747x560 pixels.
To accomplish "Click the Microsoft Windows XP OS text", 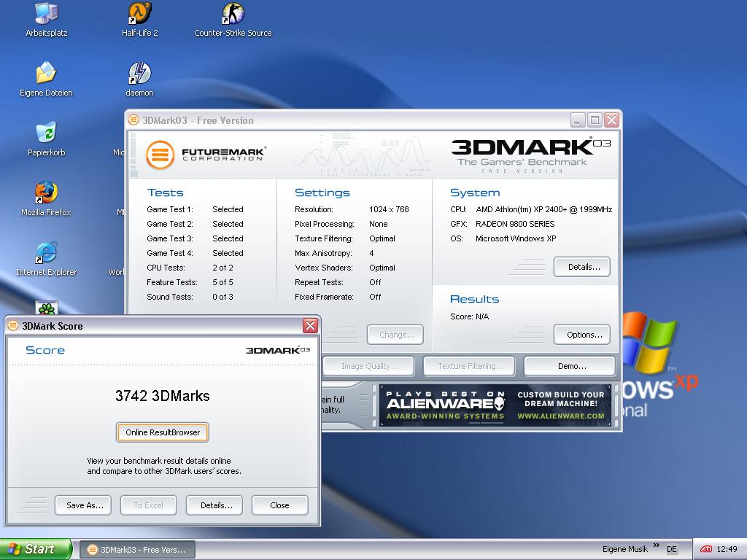I will [516, 238].
